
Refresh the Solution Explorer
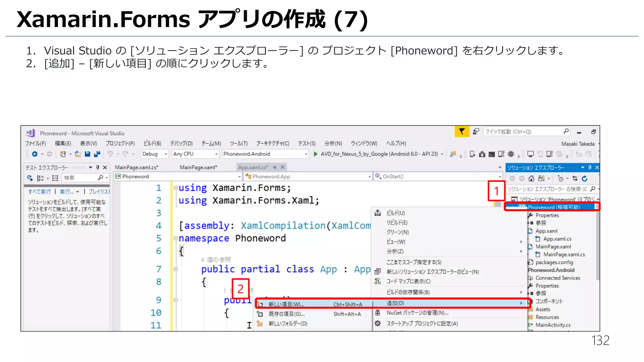(x=585, y=178)
